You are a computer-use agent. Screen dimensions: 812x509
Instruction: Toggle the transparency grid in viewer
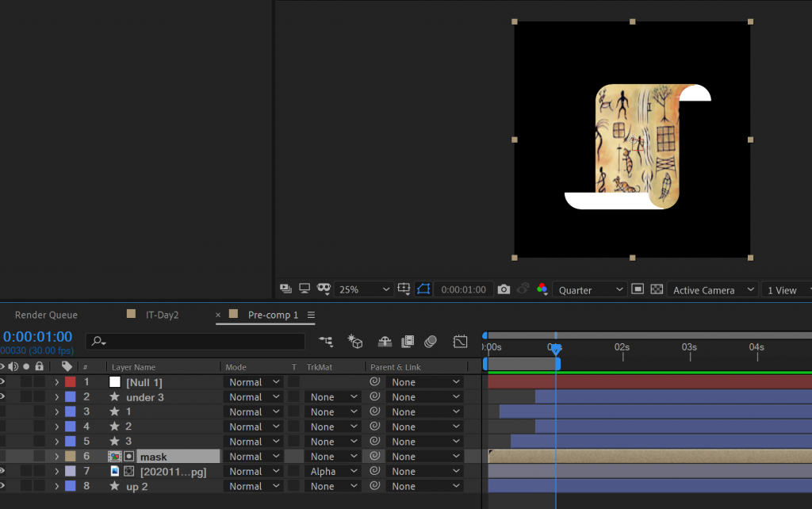(657, 289)
